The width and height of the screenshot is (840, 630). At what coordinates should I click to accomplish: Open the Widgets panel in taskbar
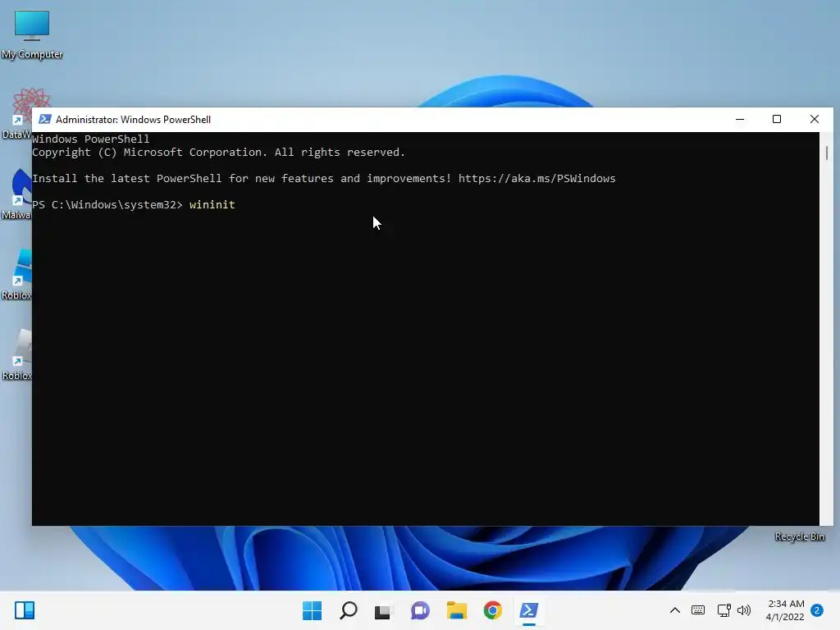click(25, 610)
